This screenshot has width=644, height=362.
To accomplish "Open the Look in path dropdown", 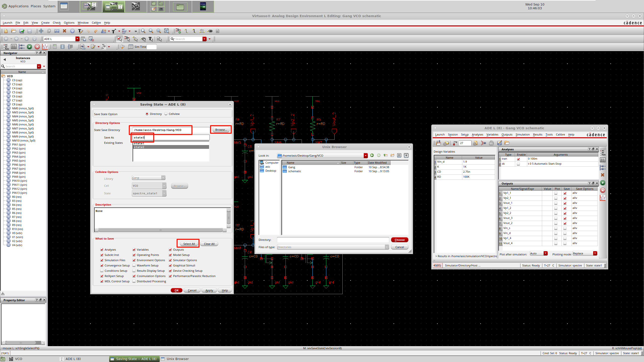I will click(366, 156).
